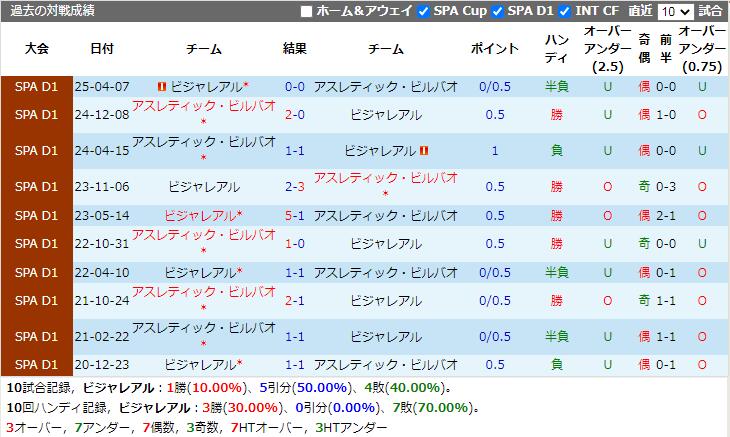This screenshot has height=437, width=730.
Task: Click the 半負 handicap result in the 22-04-10 row
Action: pyautogui.click(x=557, y=272)
